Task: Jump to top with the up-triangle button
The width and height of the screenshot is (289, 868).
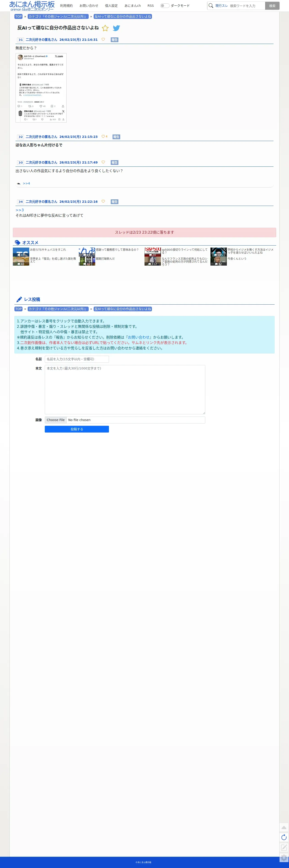Action: (284, 827)
